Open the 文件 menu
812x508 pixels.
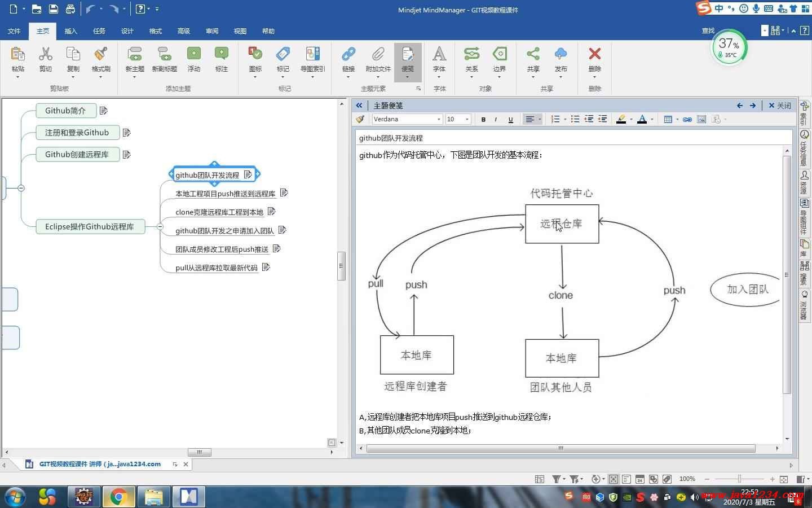coord(14,31)
